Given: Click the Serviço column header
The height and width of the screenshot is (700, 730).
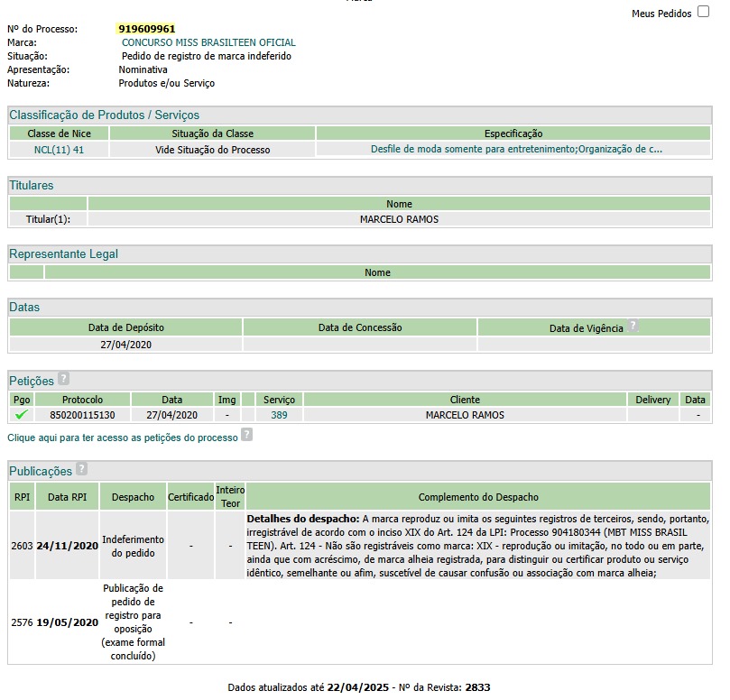Looking at the screenshot, I should click(280, 400).
